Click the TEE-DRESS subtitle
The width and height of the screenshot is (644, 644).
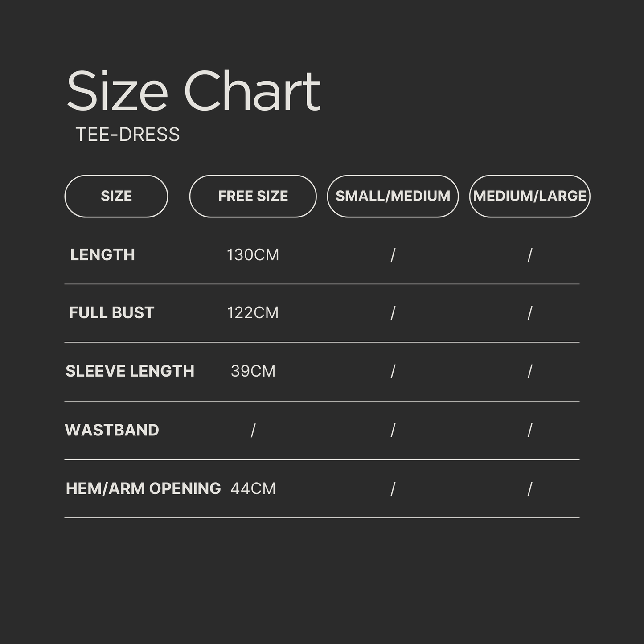[x=127, y=135]
